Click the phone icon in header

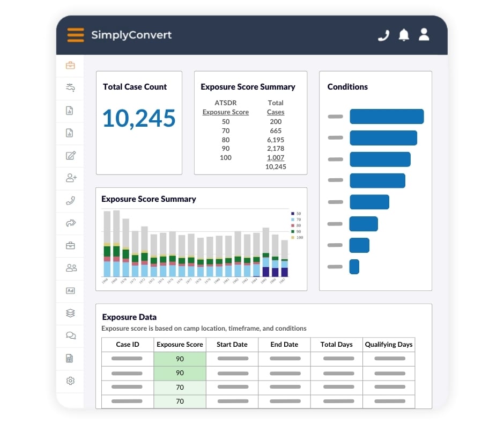tap(383, 35)
